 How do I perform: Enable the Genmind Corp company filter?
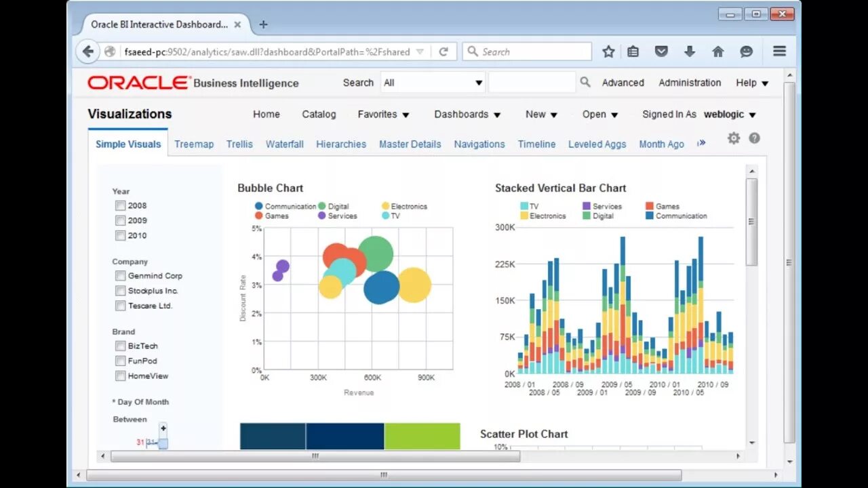pyautogui.click(x=120, y=276)
